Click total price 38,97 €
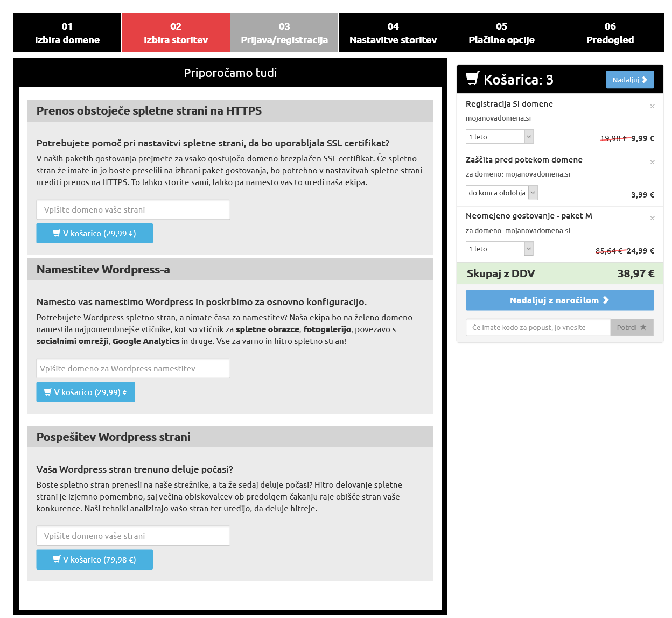 636,273
